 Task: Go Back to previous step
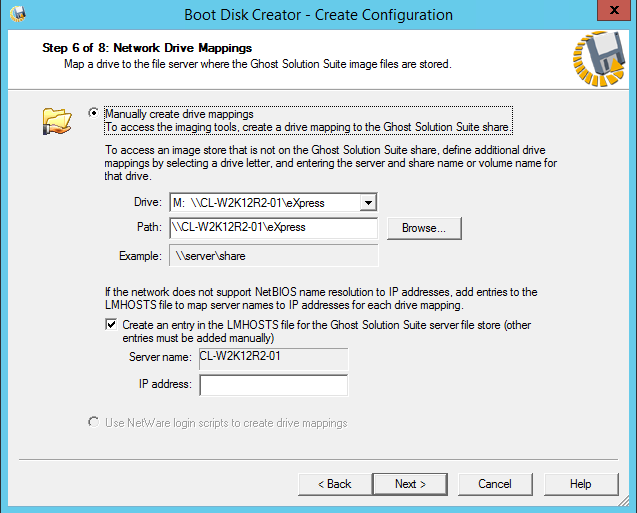coord(336,484)
